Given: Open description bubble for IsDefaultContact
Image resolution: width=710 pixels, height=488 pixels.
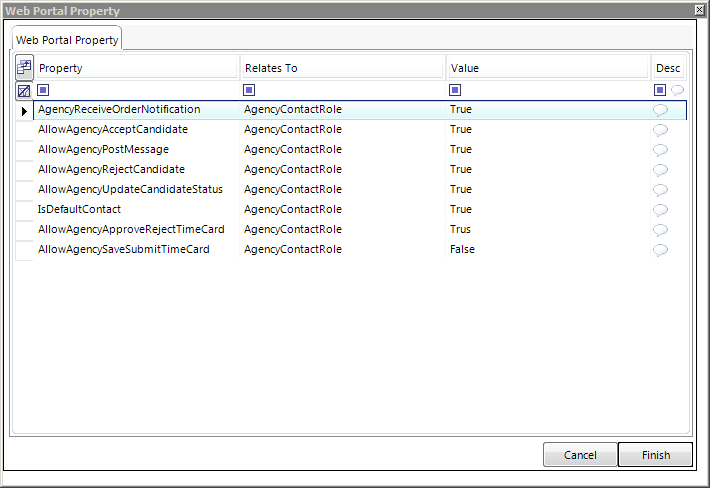Looking at the screenshot, I should coord(661,210).
